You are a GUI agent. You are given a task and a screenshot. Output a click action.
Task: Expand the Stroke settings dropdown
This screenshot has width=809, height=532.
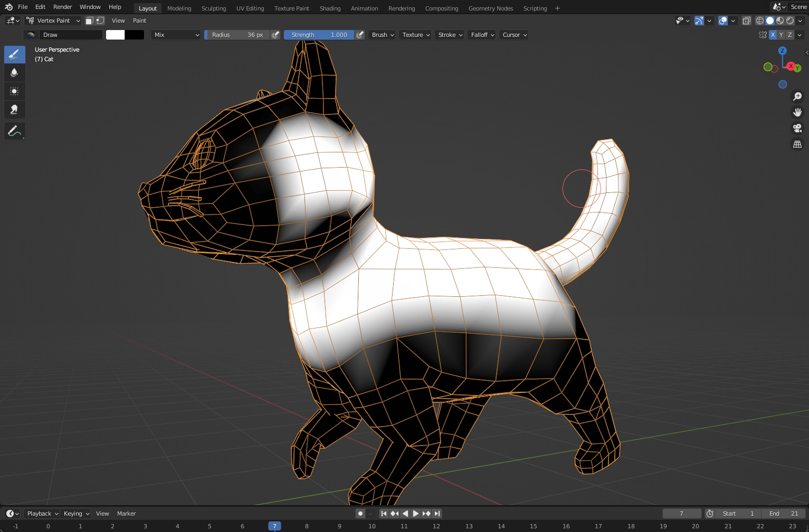449,35
